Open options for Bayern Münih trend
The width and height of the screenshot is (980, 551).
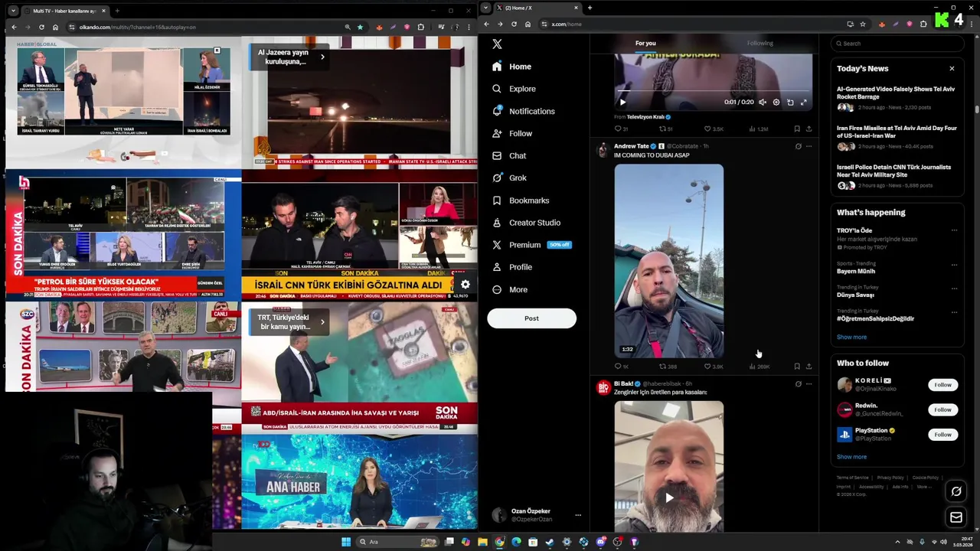point(954,265)
